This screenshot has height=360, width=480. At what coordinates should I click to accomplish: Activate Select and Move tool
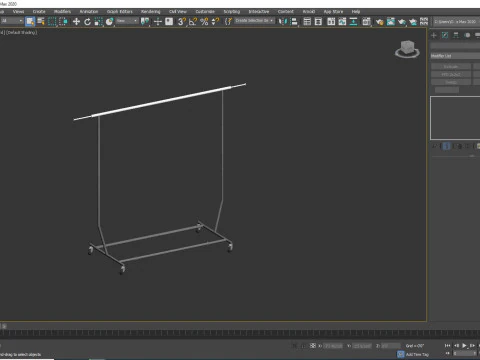76,22
